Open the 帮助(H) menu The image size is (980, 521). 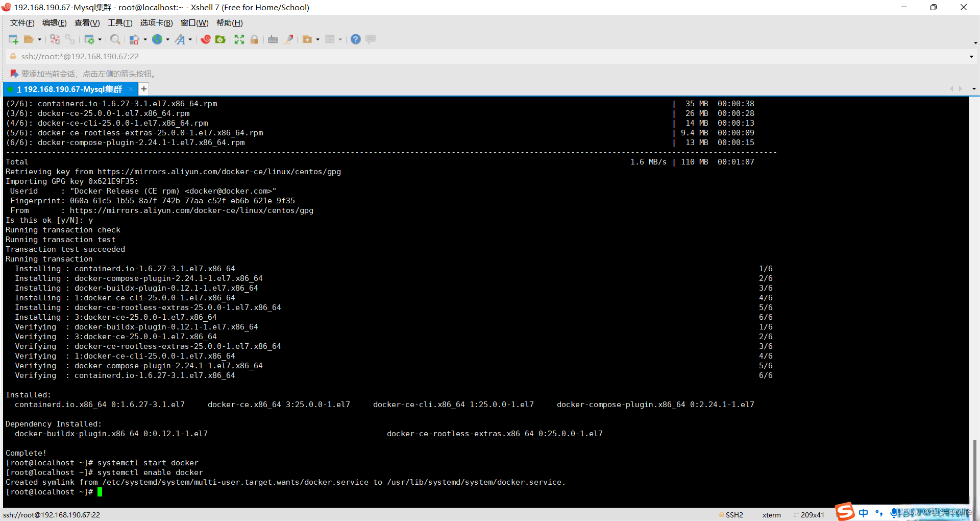(x=230, y=23)
